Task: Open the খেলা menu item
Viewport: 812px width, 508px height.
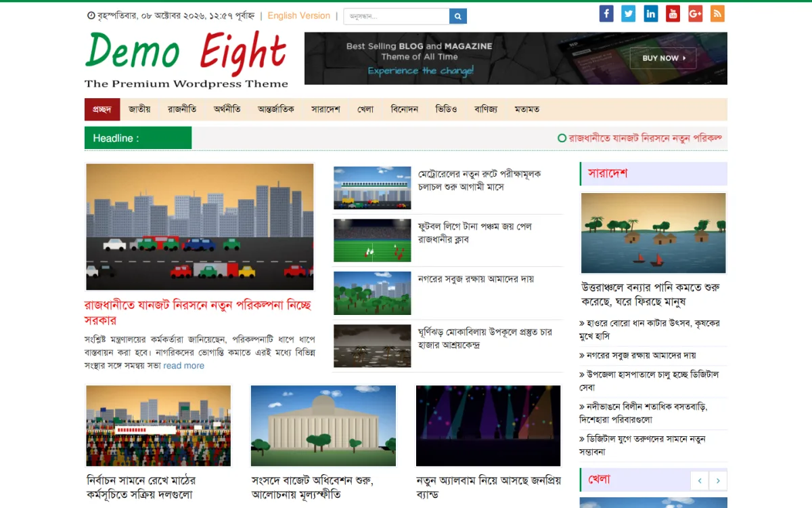Action: pos(365,109)
